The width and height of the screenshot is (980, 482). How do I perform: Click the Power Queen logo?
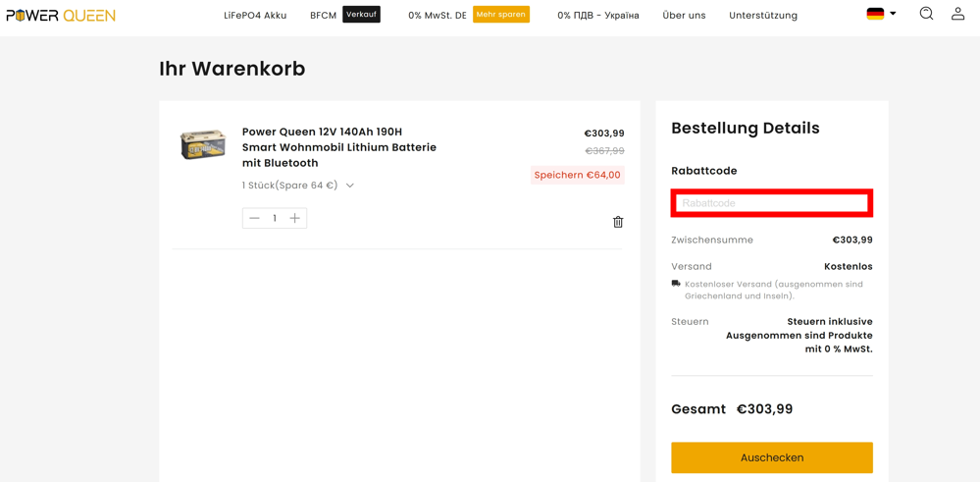click(61, 16)
